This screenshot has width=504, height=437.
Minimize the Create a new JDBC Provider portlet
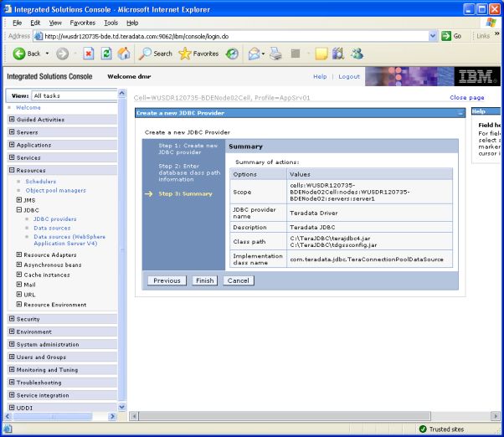460,113
